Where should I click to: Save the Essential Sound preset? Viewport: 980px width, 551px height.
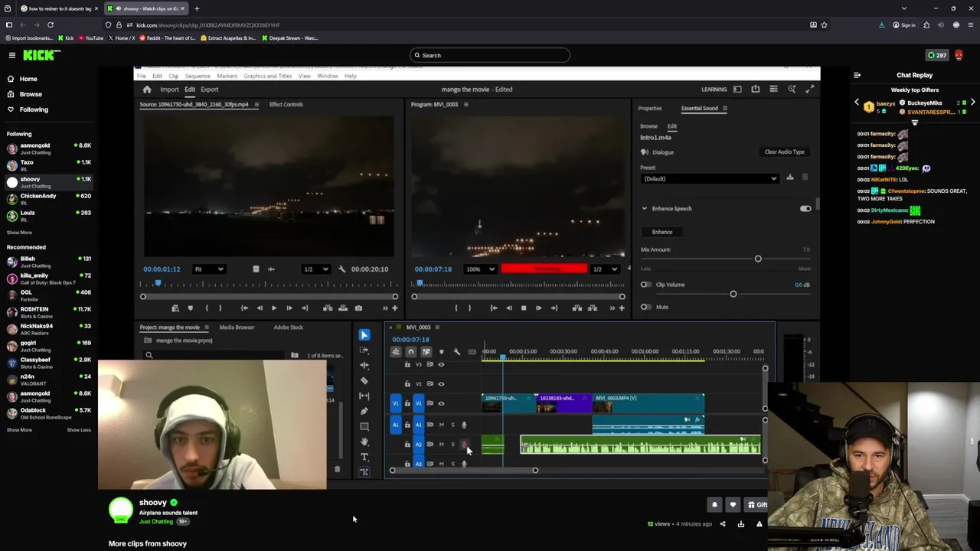tap(790, 178)
